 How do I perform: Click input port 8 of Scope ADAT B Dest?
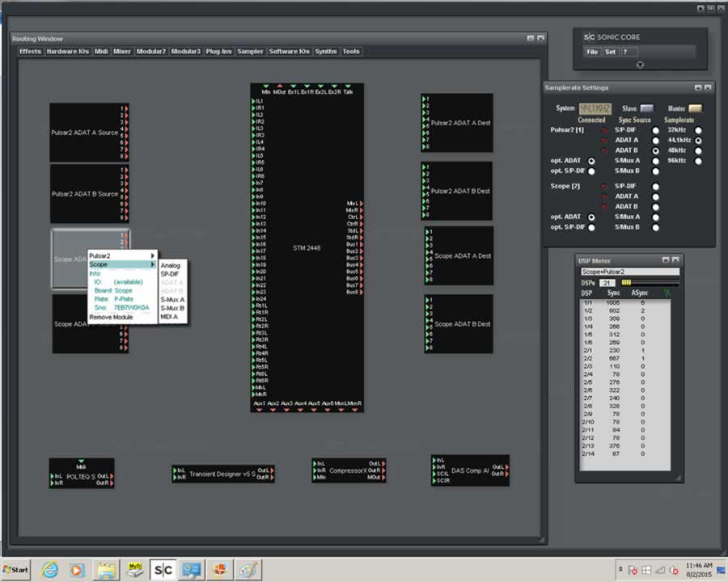(426, 348)
